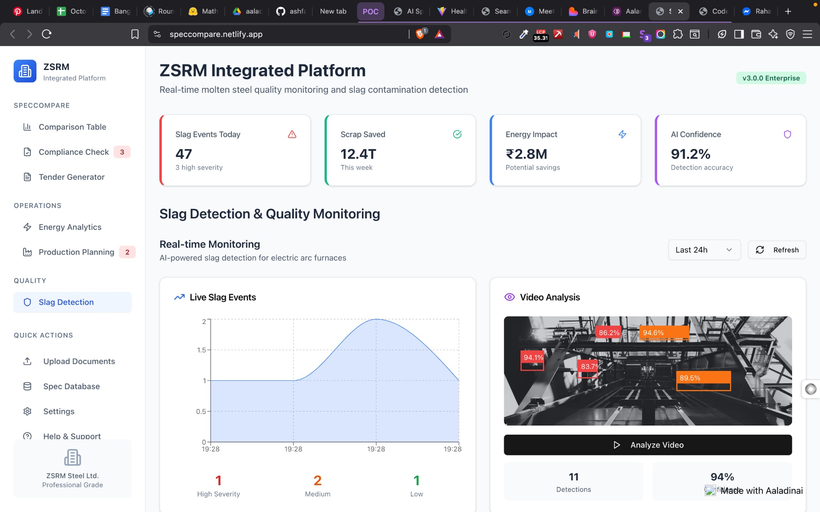
Task: Open the Brave VPN shield icon
Action: (x=790, y=35)
